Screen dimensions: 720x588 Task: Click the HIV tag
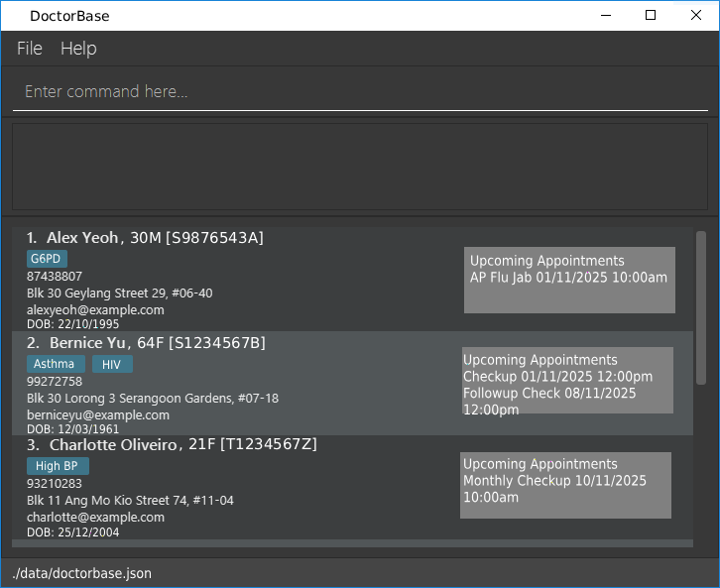point(112,364)
